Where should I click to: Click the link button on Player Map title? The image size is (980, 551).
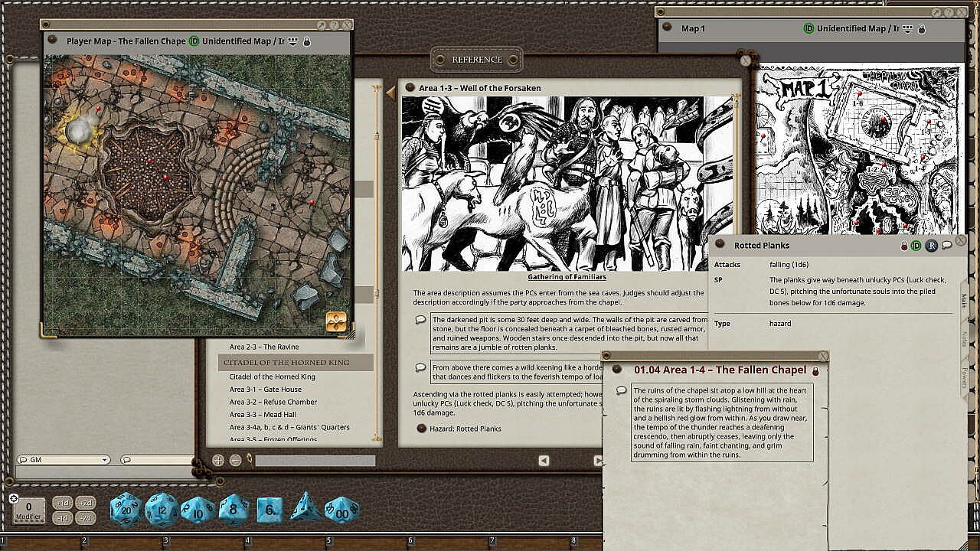click(x=52, y=40)
